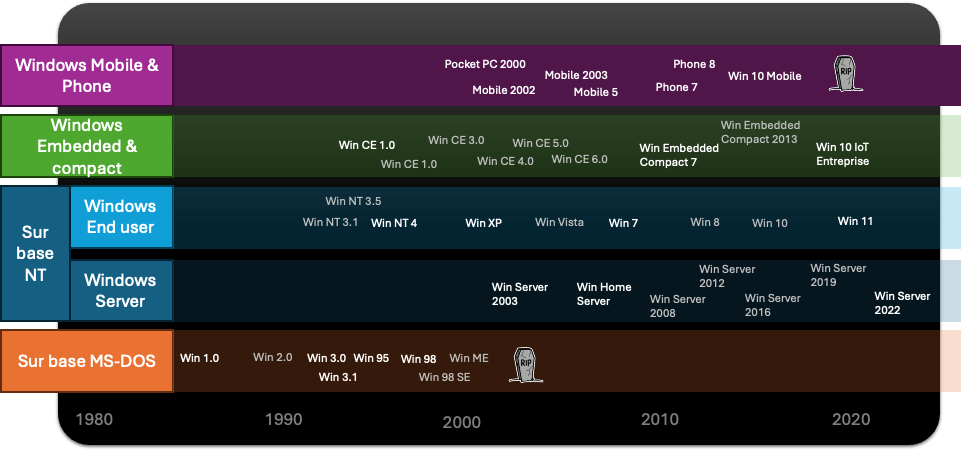Click the Win CE 6.0 entry

click(x=580, y=159)
